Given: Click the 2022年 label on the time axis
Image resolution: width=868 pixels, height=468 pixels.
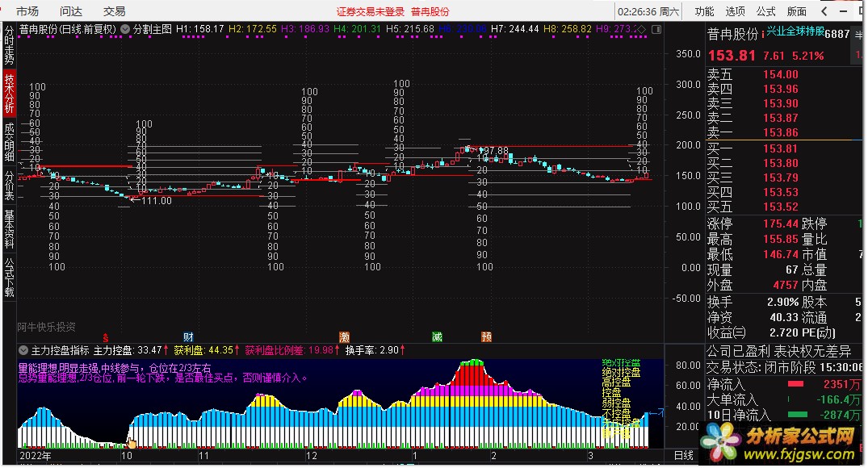Looking at the screenshot, I should coord(36,456).
